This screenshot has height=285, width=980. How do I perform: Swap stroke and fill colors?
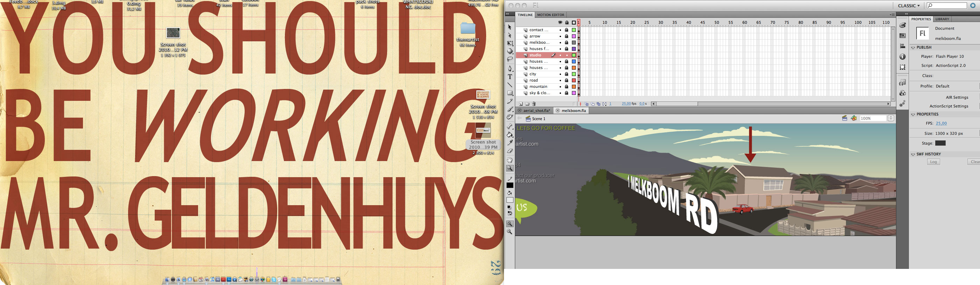[x=510, y=214]
